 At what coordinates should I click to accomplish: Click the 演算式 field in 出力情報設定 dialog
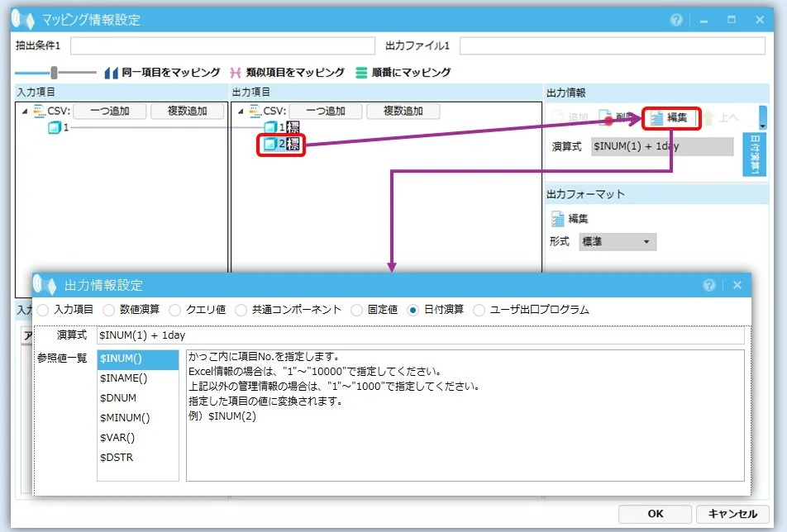pyautogui.click(x=420, y=335)
